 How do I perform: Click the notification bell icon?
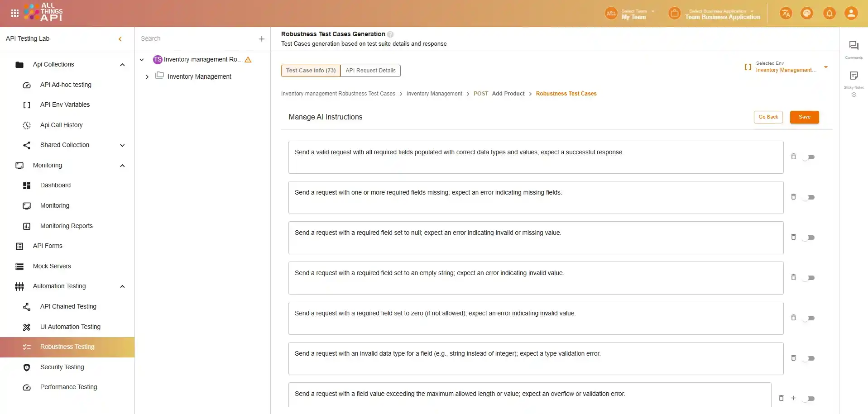829,13
